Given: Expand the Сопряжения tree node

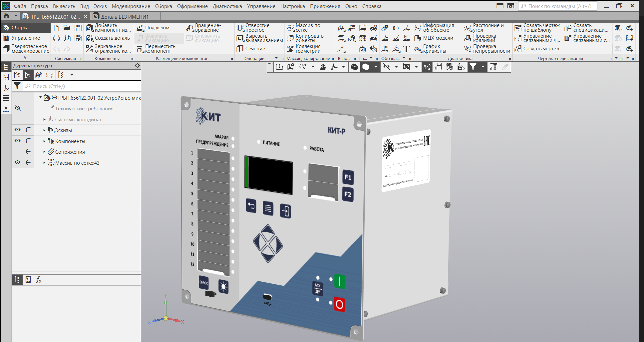Looking at the screenshot, I should 44,152.
